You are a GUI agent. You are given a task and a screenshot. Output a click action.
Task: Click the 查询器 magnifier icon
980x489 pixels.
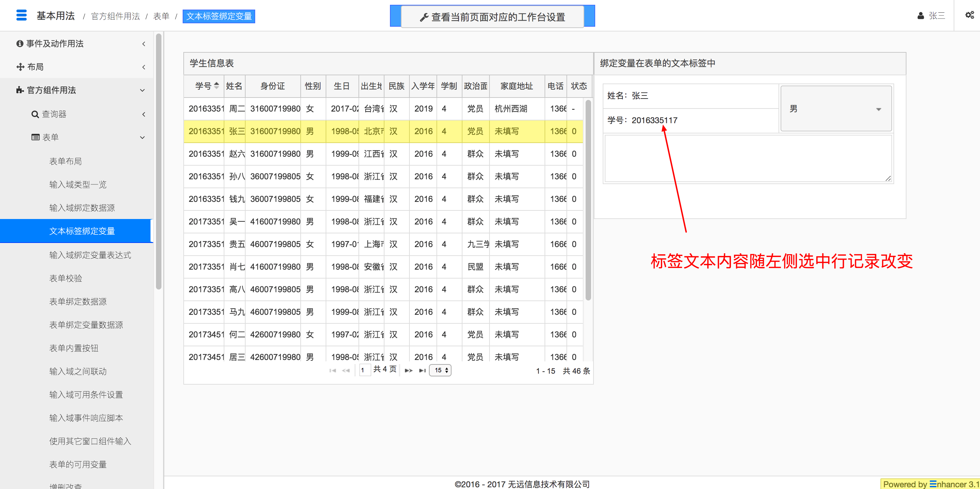pyautogui.click(x=35, y=114)
